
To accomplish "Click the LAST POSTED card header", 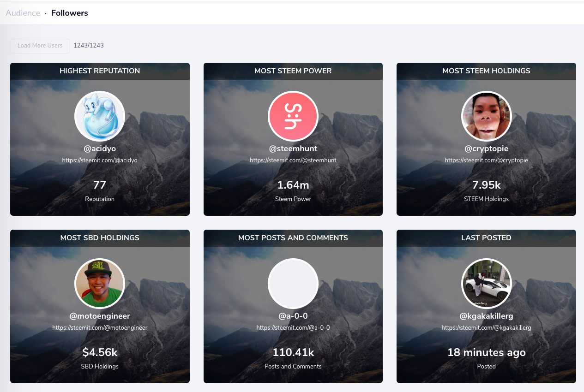I will coord(487,238).
